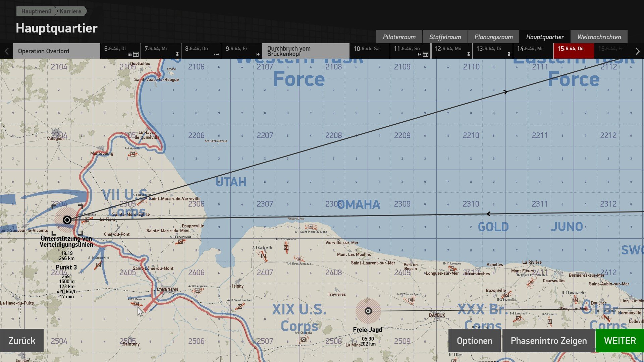Click the A-16 Brucheville airfield icon

180,241
